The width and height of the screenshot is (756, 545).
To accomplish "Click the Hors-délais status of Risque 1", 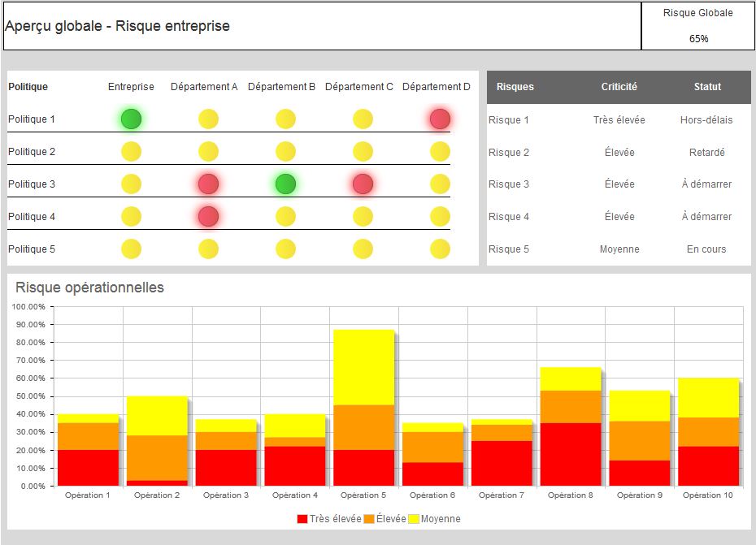I will [x=706, y=120].
